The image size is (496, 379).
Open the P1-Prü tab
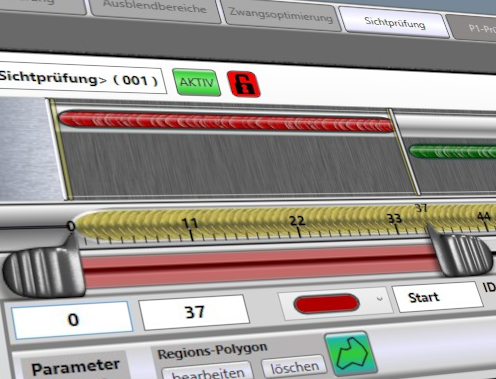[x=474, y=29]
